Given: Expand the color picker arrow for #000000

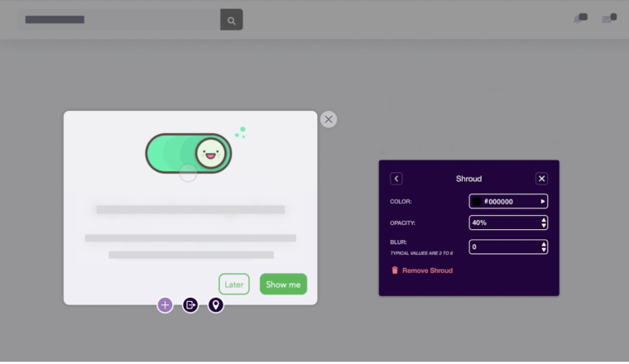Looking at the screenshot, I should pos(542,201).
